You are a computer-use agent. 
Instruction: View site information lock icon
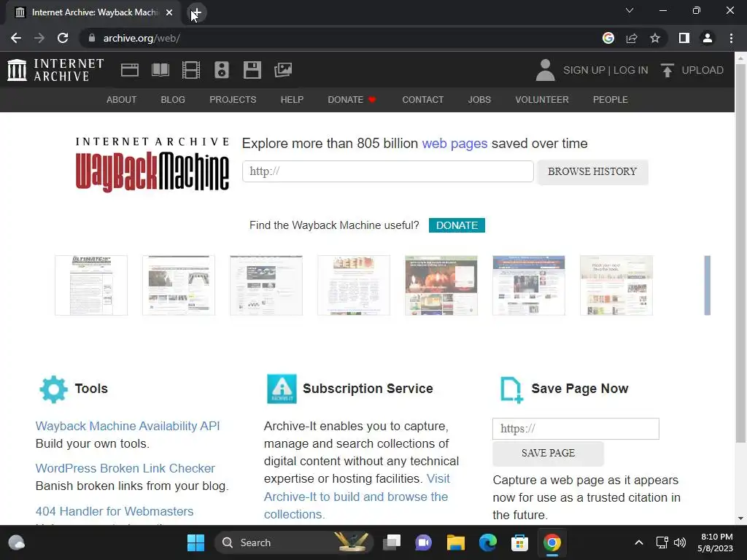[91, 38]
